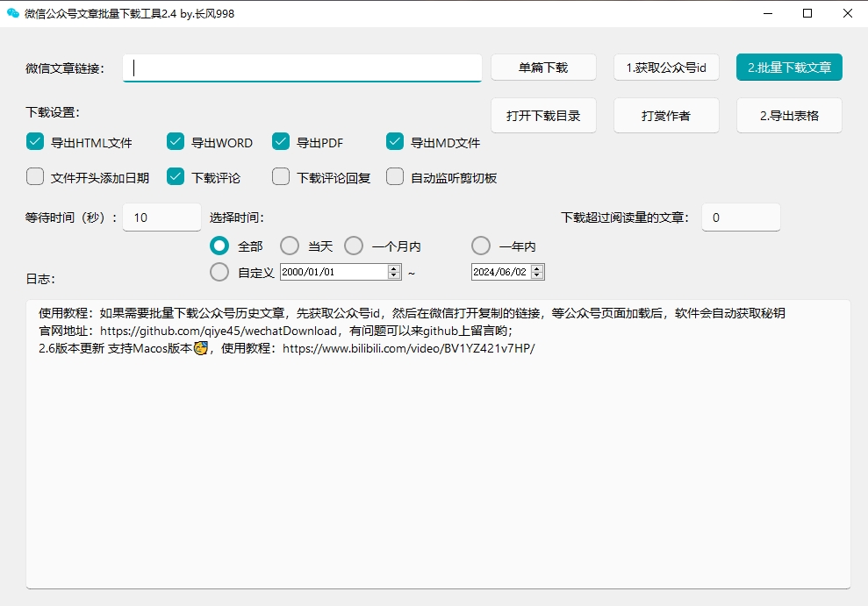
Task: Increment the 2000/01/01 date spinner
Action: pos(393,267)
